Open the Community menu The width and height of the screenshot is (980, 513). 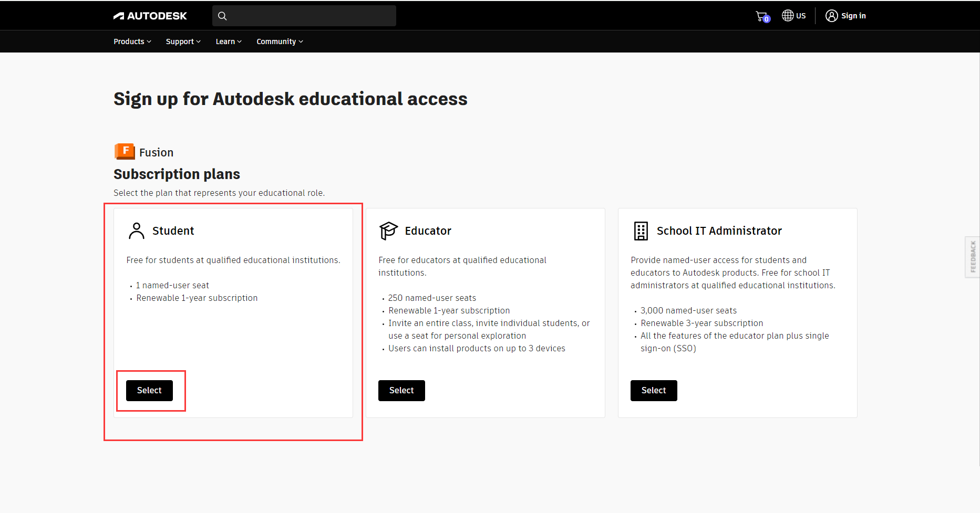pos(280,41)
